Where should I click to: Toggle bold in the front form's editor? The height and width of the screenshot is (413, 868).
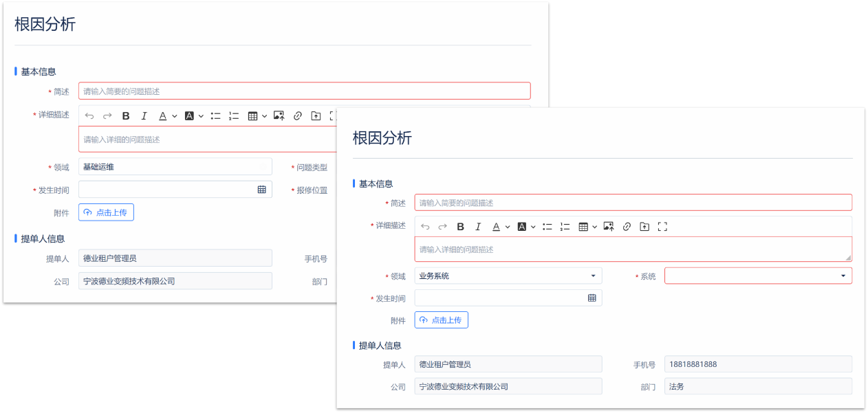[461, 227]
